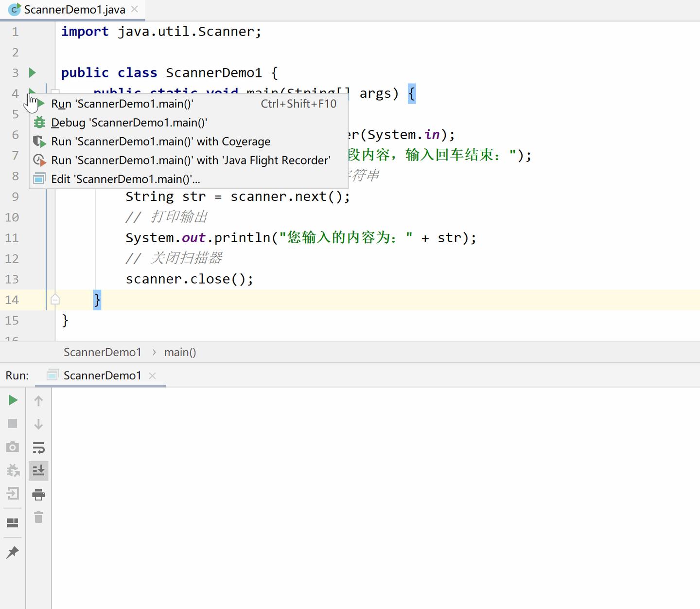This screenshot has width=700, height=609.
Task: Click the Up the Stack Trace arrow
Action: click(38, 400)
